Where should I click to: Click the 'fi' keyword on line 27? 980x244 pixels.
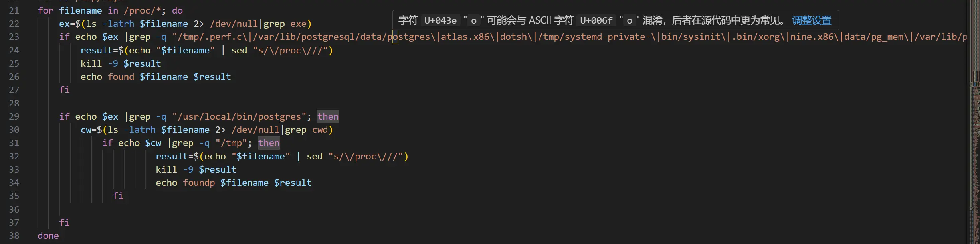point(64,90)
